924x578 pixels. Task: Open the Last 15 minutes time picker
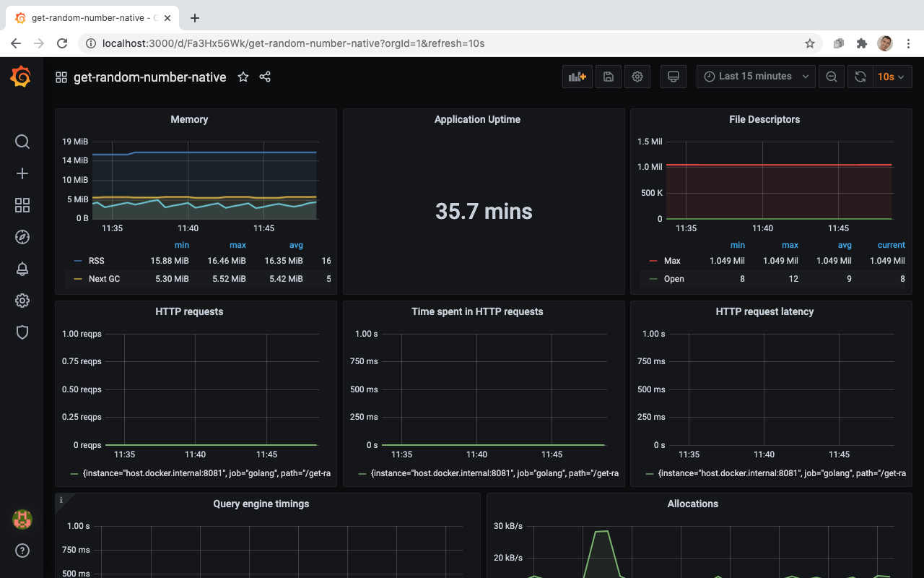click(756, 77)
